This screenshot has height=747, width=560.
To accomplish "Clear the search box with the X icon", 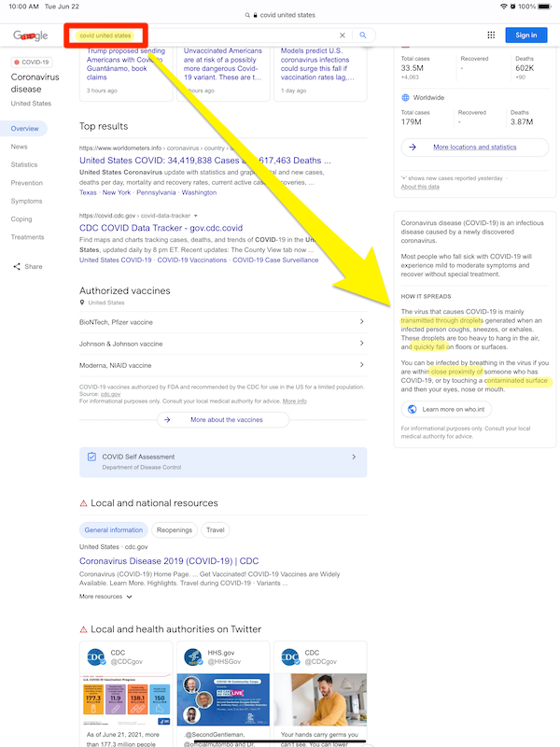I will 342,35.
